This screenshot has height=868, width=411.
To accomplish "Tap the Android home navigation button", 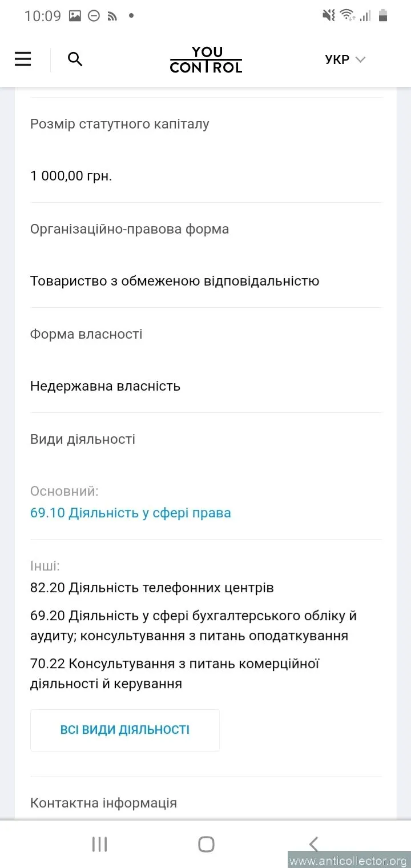I will (206, 844).
